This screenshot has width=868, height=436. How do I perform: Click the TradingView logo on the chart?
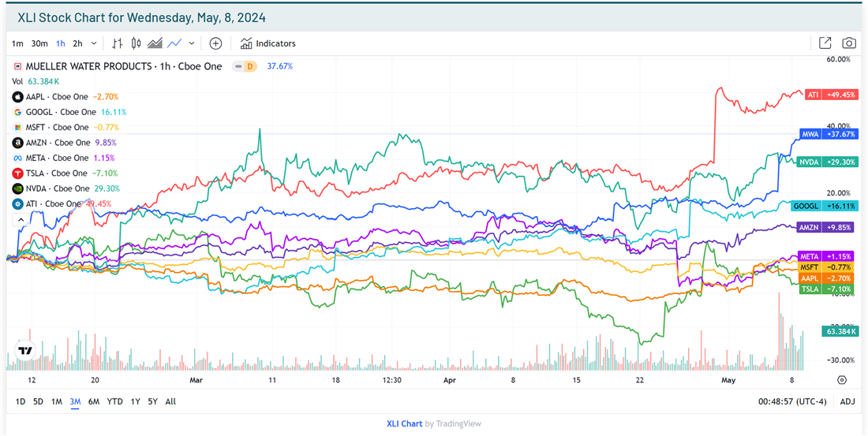pos(25,351)
